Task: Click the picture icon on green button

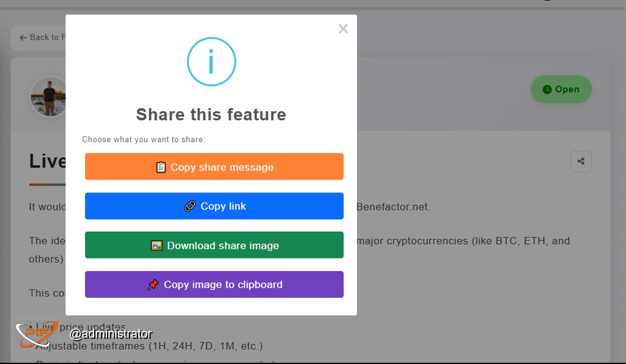Action: tap(157, 246)
